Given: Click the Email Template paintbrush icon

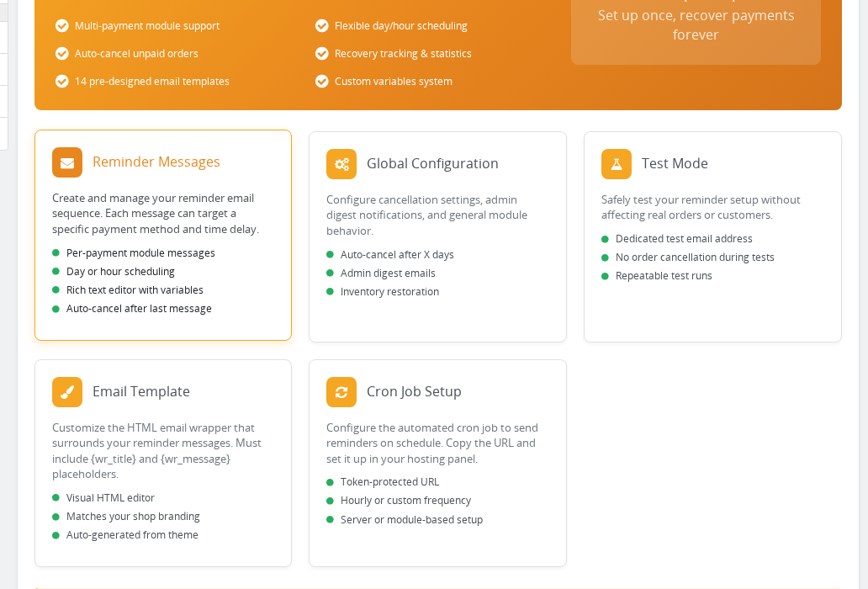Looking at the screenshot, I should coord(67,392).
